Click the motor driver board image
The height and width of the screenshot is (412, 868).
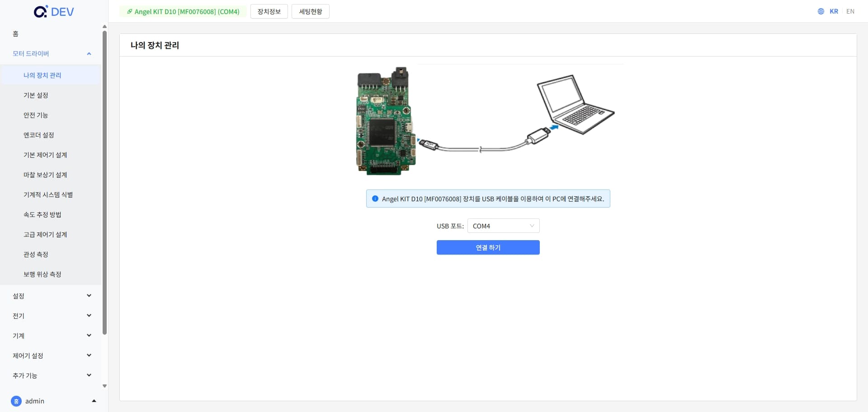[386, 121]
